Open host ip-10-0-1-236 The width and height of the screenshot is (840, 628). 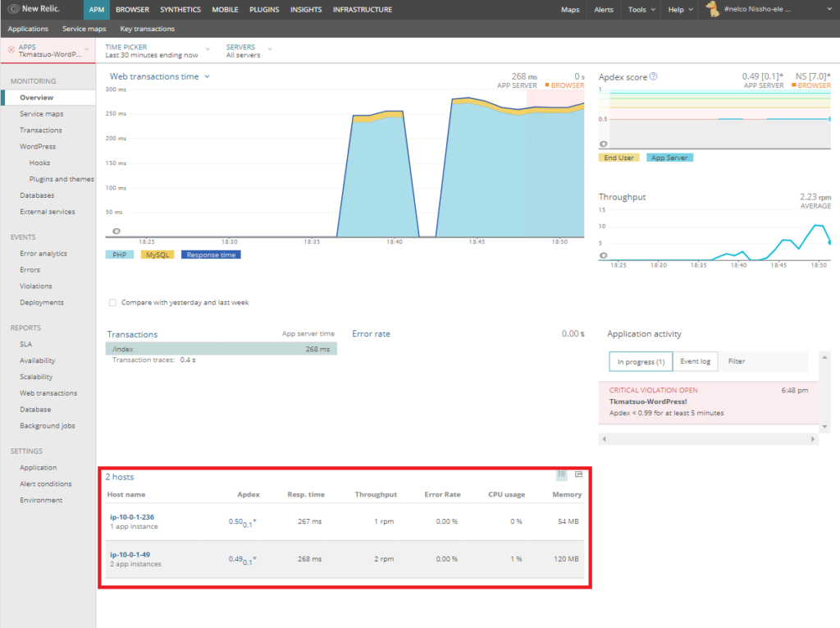point(132,517)
